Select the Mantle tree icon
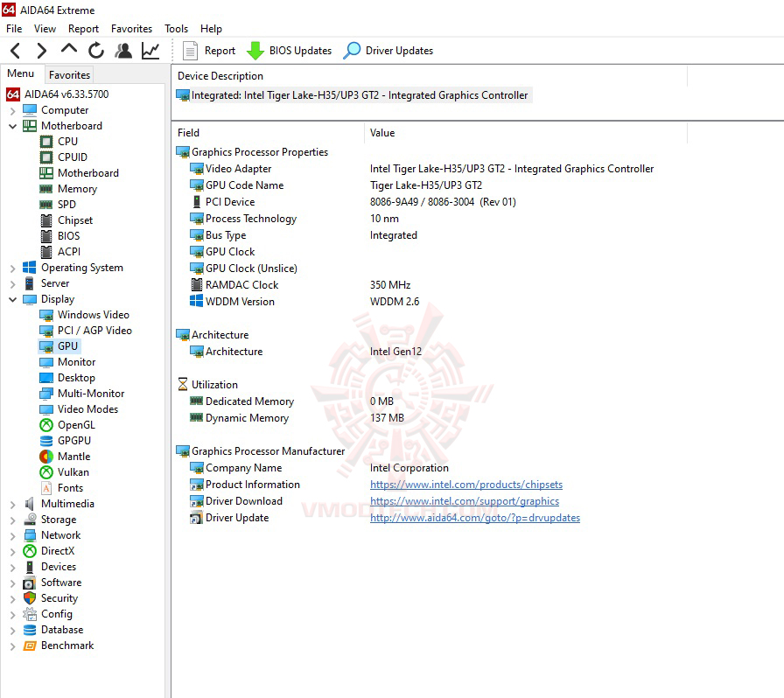The height and width of the screenshot is (698, 784). click(x=46, y=457)
